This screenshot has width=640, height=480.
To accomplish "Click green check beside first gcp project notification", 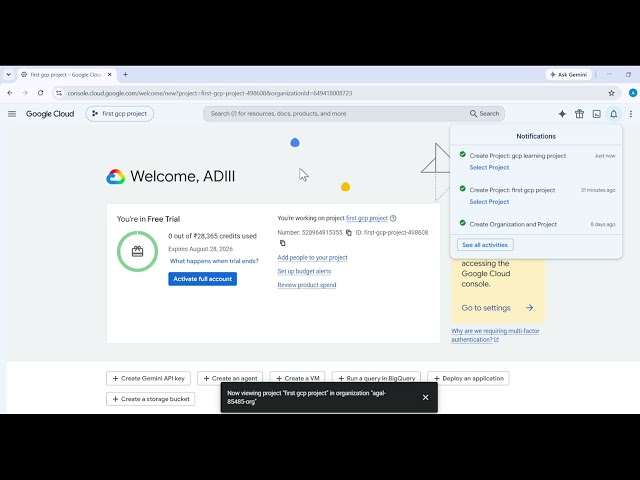I will click(462, 189).
